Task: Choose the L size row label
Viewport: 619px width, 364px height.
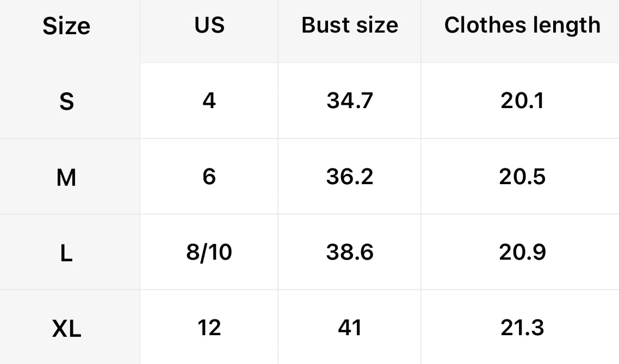Action: pos(66,253)
